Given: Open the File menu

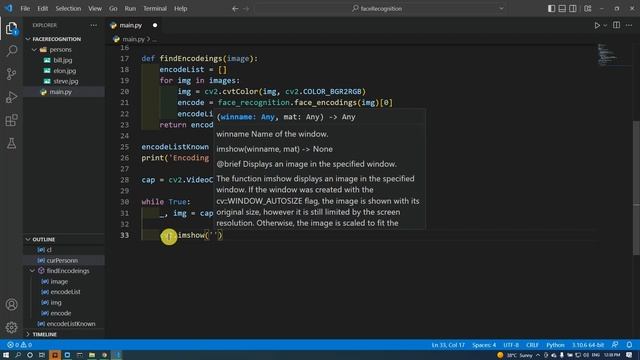Looking at the screenshot, I should point(25,9).
